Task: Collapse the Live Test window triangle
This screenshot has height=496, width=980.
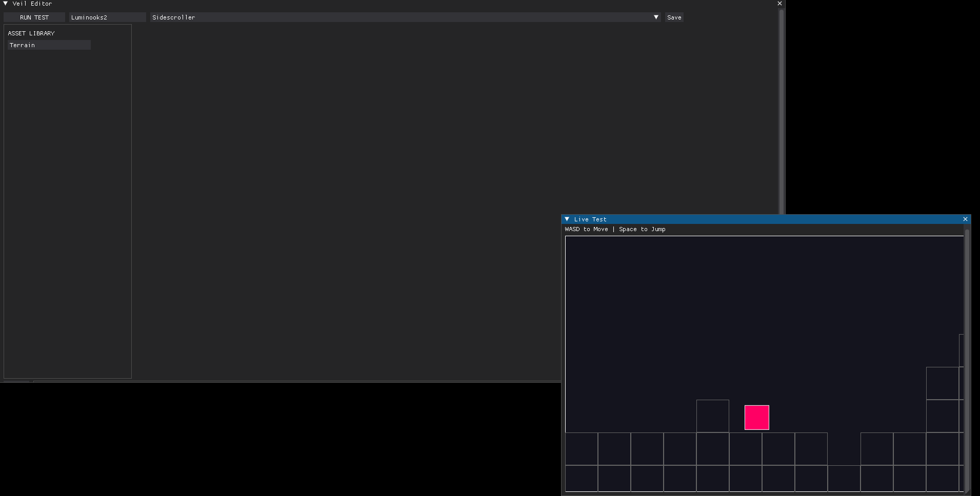Action: click(567, 219)
